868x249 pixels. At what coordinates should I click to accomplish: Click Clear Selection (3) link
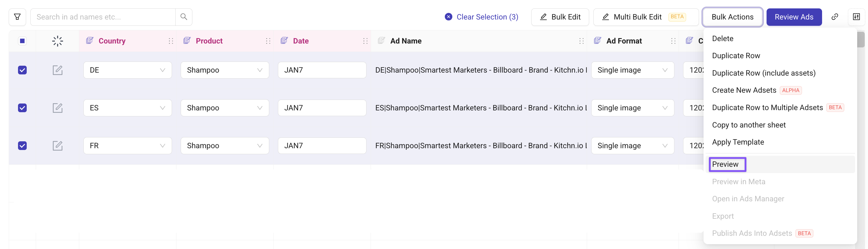[487, 17]
